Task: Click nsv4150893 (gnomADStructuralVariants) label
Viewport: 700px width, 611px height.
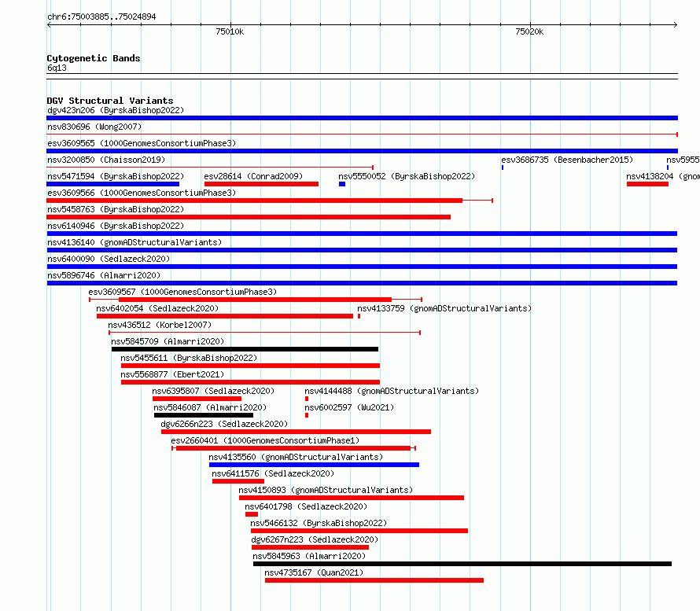Action: pyautogui.click(x=326, y=490)
